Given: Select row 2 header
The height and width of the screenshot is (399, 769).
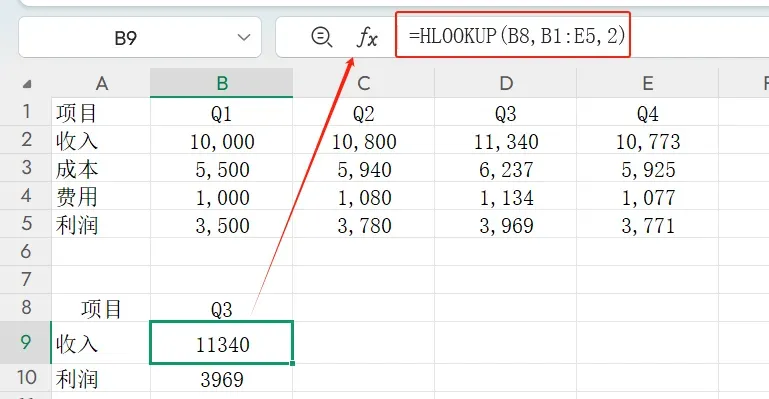Looking at the screenshot, I should (26, 140).
